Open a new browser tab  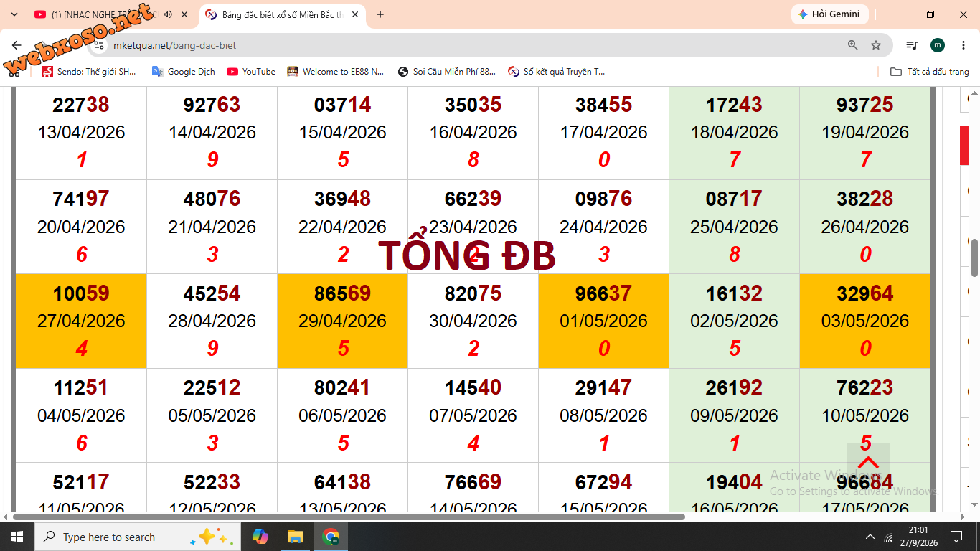(380, 14)
